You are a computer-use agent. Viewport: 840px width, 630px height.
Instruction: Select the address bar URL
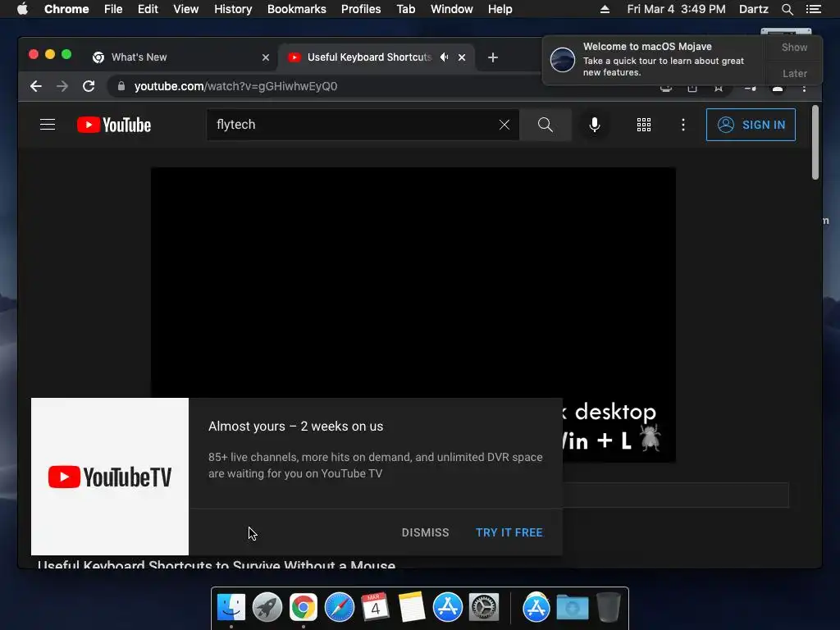click(235, 86)
